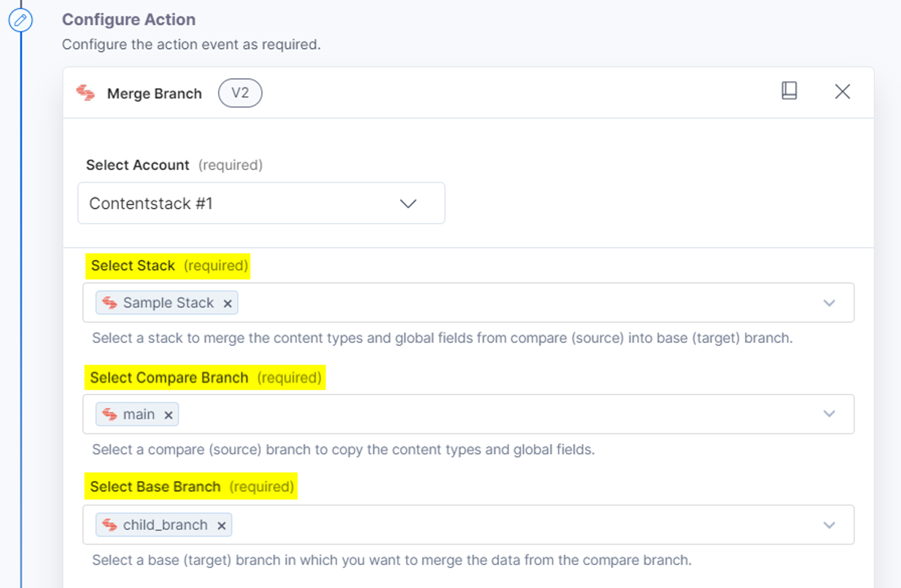Click the Configure Action heading
Screen dimensions: 901x588
pos(129,20)
